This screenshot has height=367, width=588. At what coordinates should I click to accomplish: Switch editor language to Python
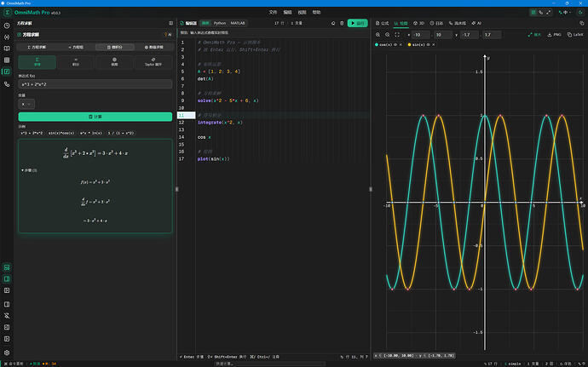(220, 23)
